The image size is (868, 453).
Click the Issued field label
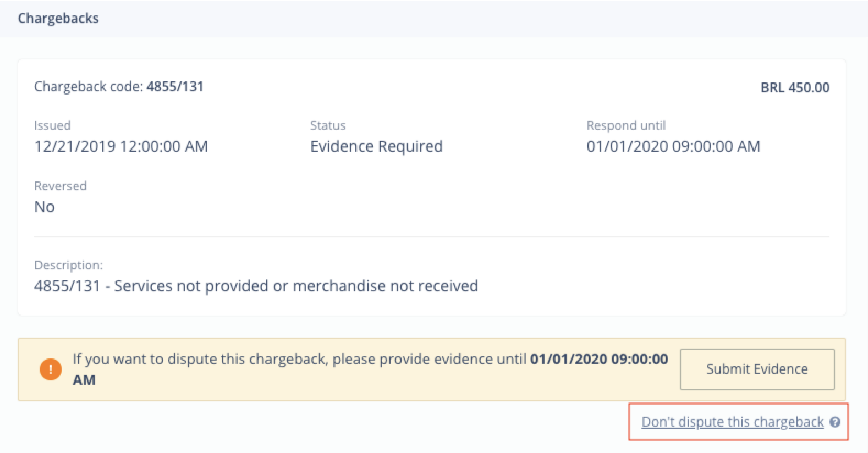52,125
